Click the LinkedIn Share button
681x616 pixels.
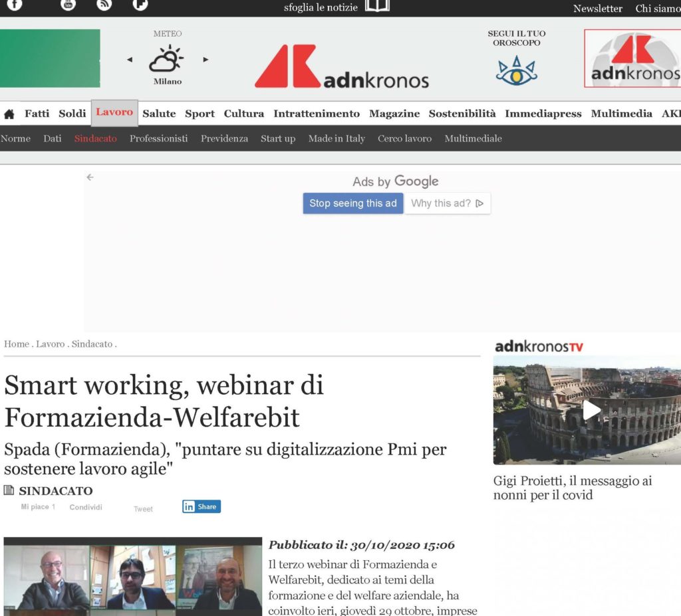tap(202, 506)
